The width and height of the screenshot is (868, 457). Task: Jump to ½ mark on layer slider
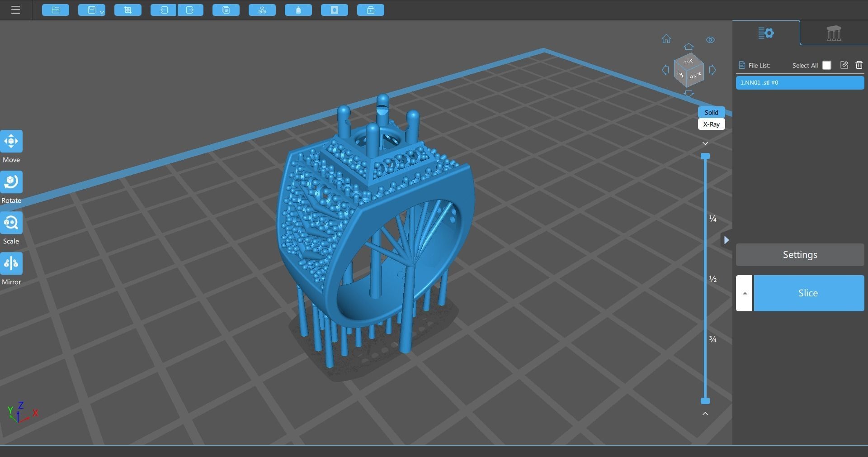pos(713,279)
